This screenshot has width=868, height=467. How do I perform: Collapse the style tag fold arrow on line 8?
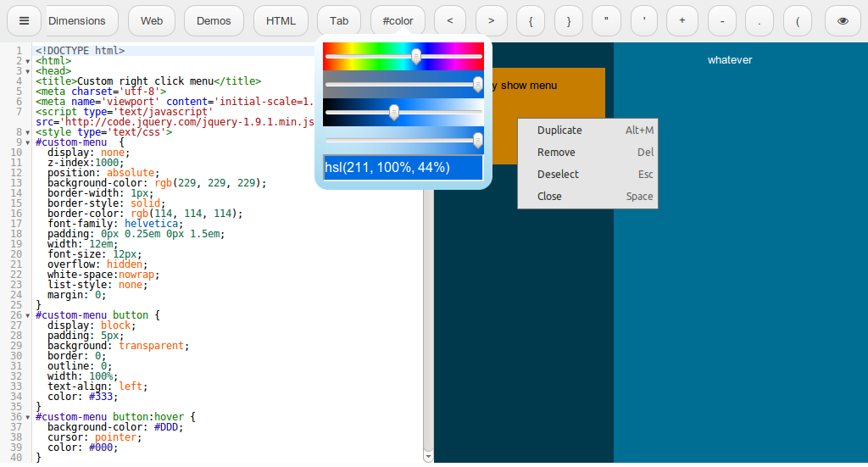pos(28,133)
